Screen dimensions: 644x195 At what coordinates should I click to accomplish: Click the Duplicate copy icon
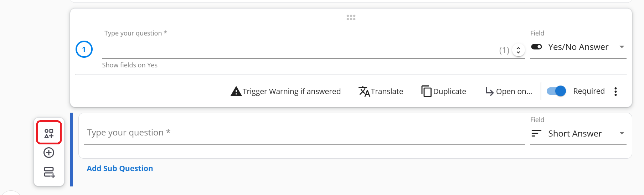[x=426, y=91]
